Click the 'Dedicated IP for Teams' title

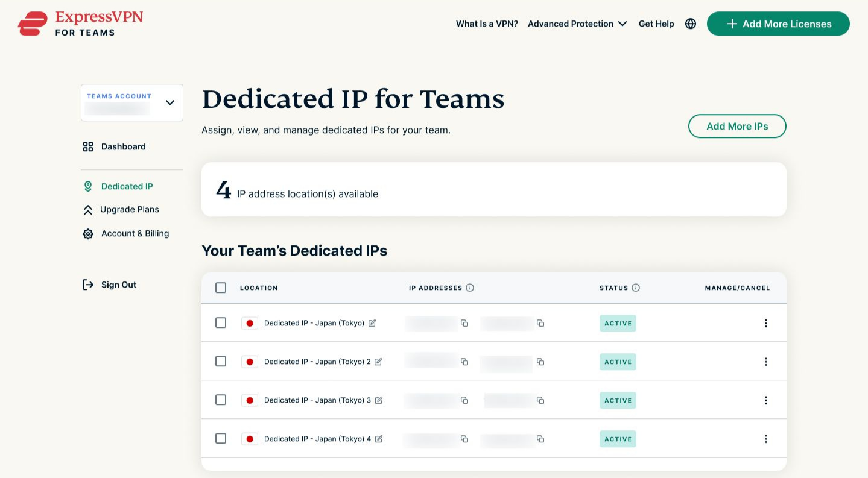coord(353,99)
